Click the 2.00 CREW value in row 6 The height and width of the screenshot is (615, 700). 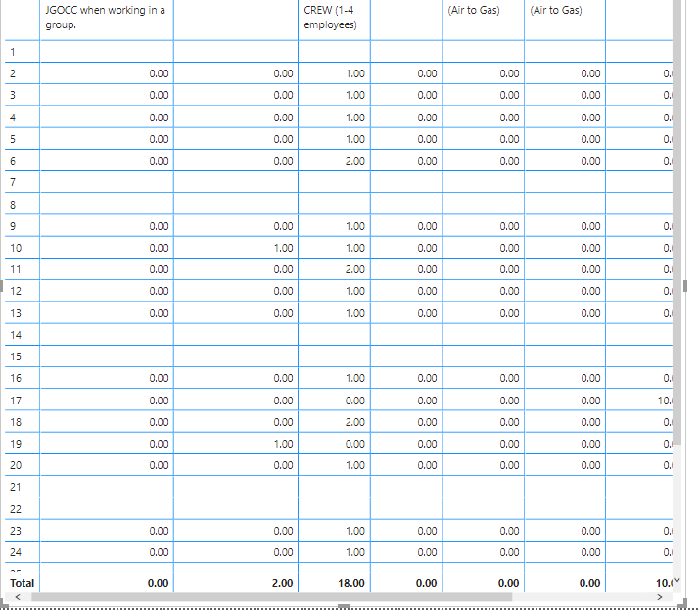(355, 161)
